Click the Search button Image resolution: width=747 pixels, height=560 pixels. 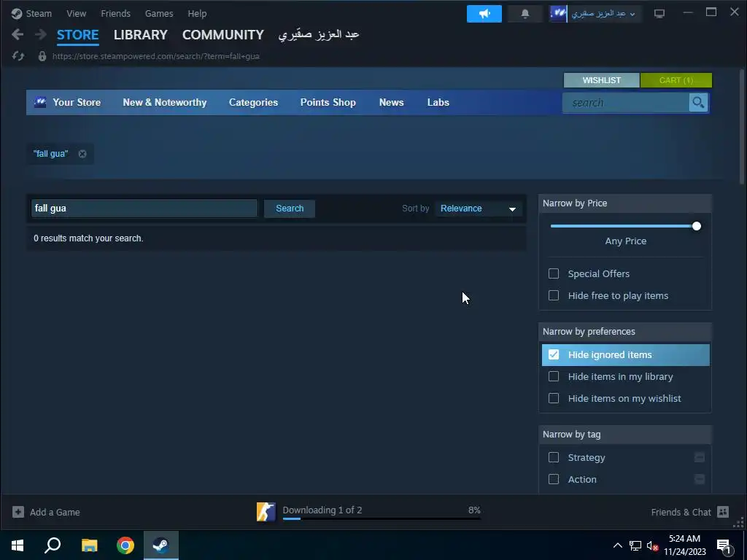[290, 209]
